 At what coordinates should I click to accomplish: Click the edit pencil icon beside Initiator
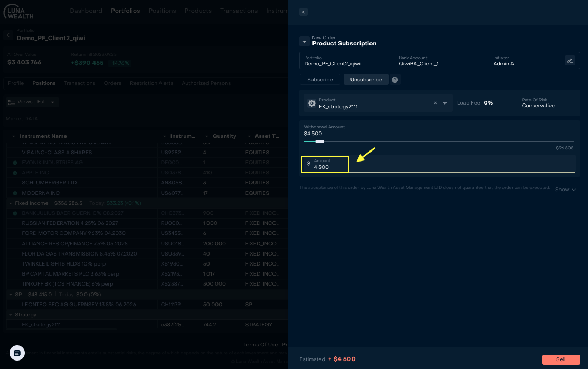[x=570, y=61]
